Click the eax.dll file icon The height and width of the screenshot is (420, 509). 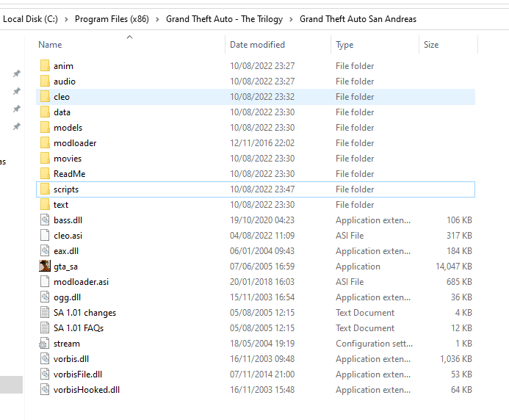point(45,251)
